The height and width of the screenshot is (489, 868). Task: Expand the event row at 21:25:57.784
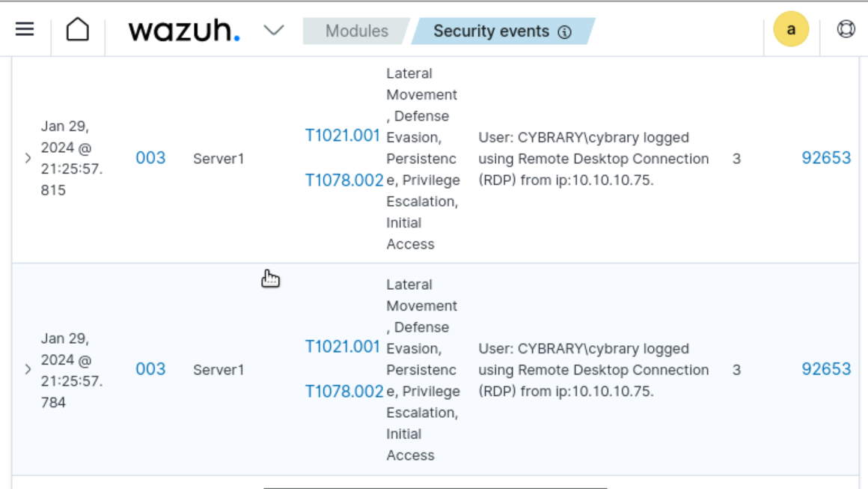click(x=28, y=369)
